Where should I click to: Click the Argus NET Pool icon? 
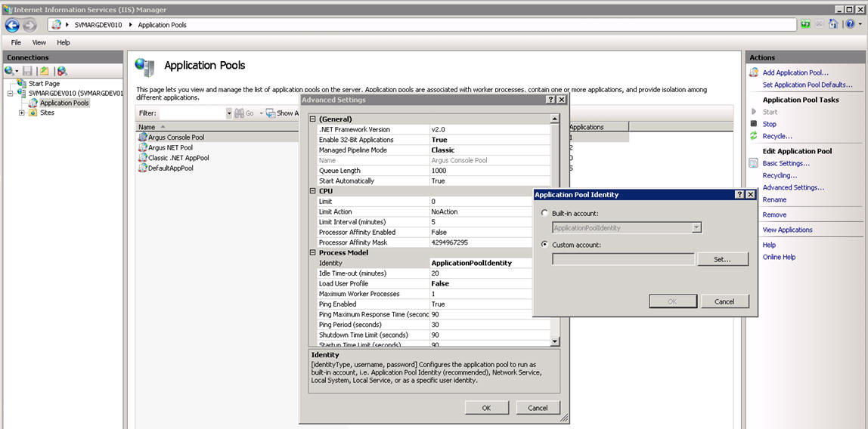click(143, 147)
